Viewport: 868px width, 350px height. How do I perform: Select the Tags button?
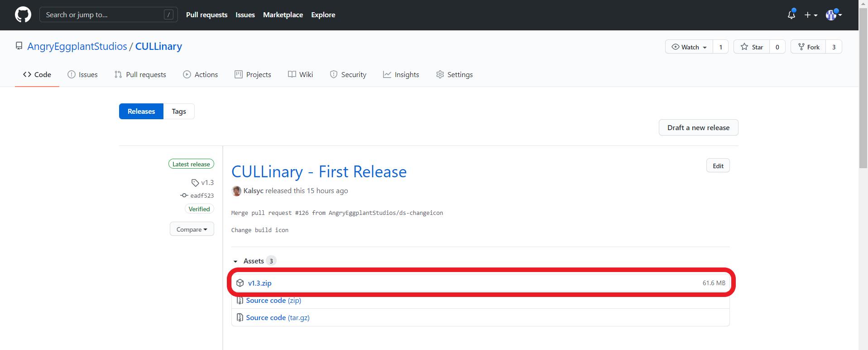coord(179,111)
